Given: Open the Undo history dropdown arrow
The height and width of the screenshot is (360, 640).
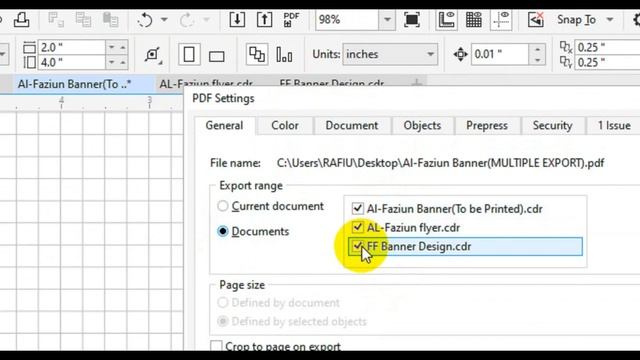Looking at the screenshot, I should (164, 20).
